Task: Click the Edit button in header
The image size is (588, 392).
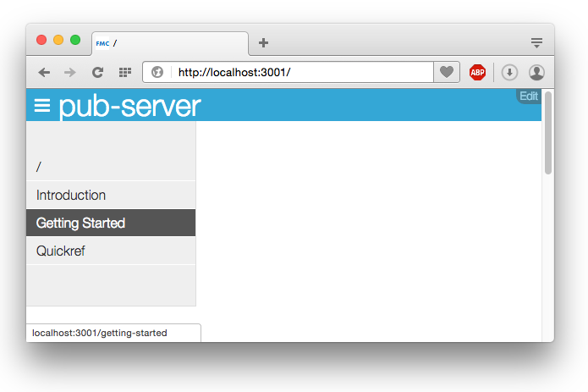Action: coord(529,96)
